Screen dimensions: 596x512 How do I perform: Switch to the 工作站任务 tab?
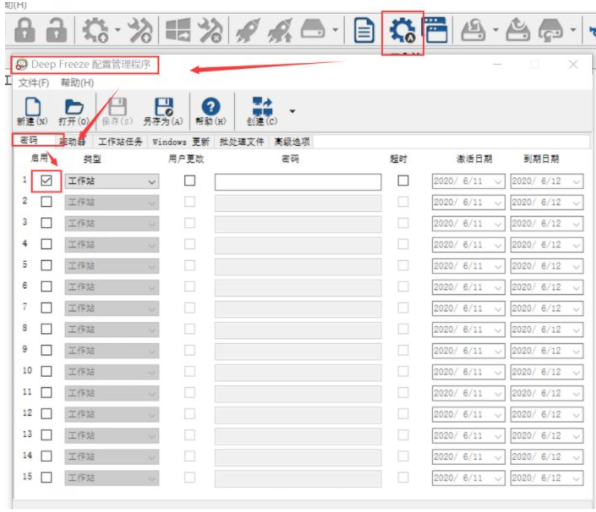(x=120, y=142)
